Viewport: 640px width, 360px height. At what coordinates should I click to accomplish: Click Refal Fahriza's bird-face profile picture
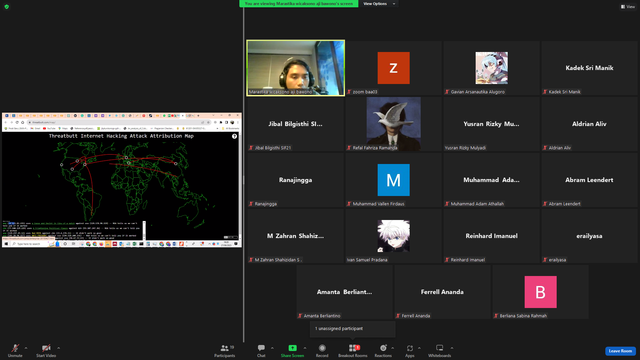[393, 124]
